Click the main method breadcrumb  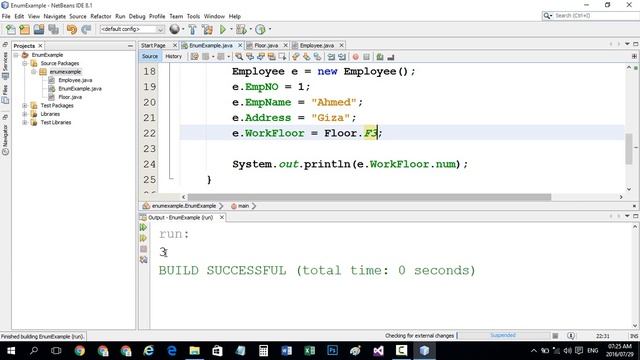tap(243, 206)
